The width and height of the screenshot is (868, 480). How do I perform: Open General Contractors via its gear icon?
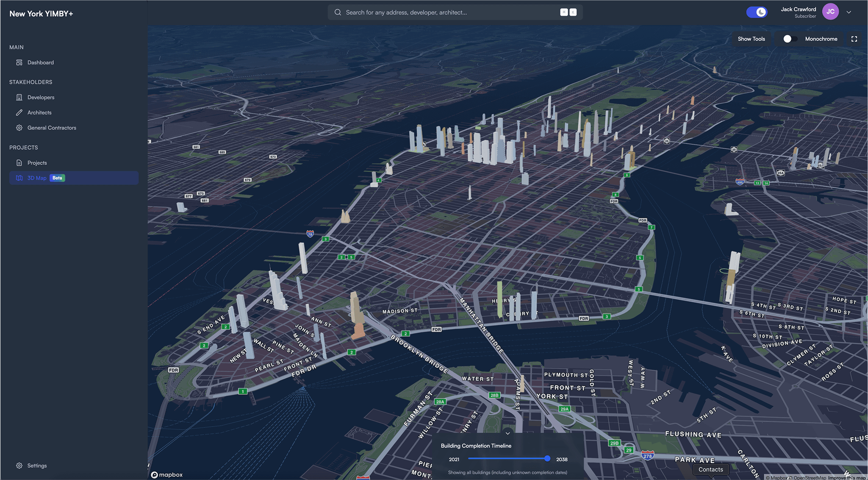[x=19, y=128]
